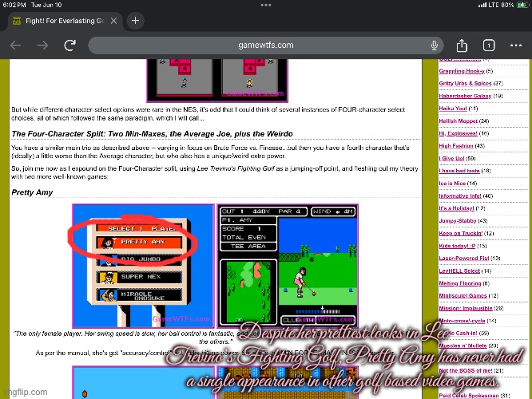The image size is (532, 399).
Task: Tap the golf gameplay tee area image
Action: click(x=288, y=266)
